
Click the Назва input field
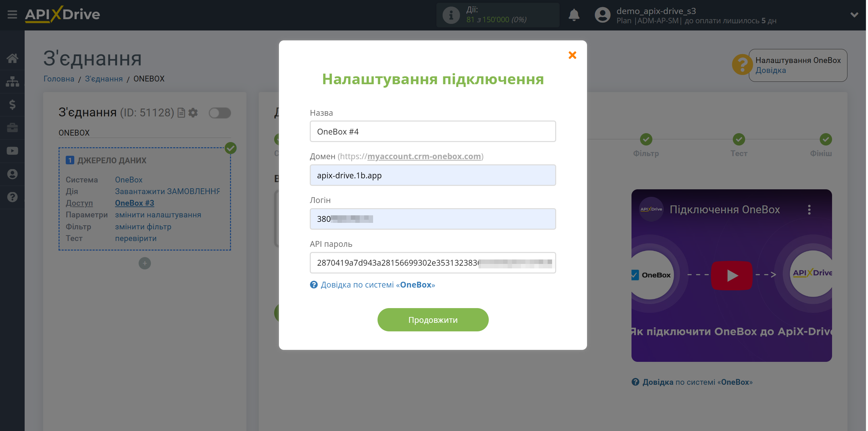click(x=433, y=131)
